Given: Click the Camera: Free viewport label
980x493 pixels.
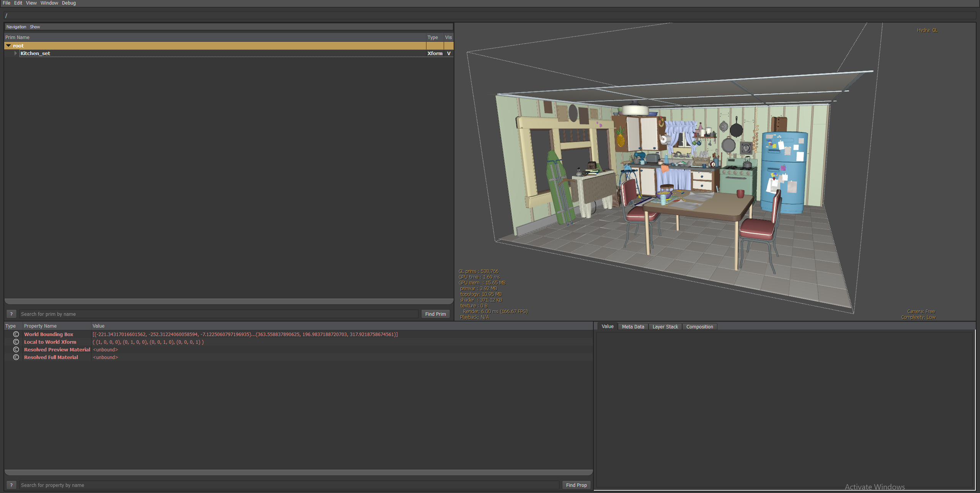Looking at the screenshot, I should pos(921,312).
